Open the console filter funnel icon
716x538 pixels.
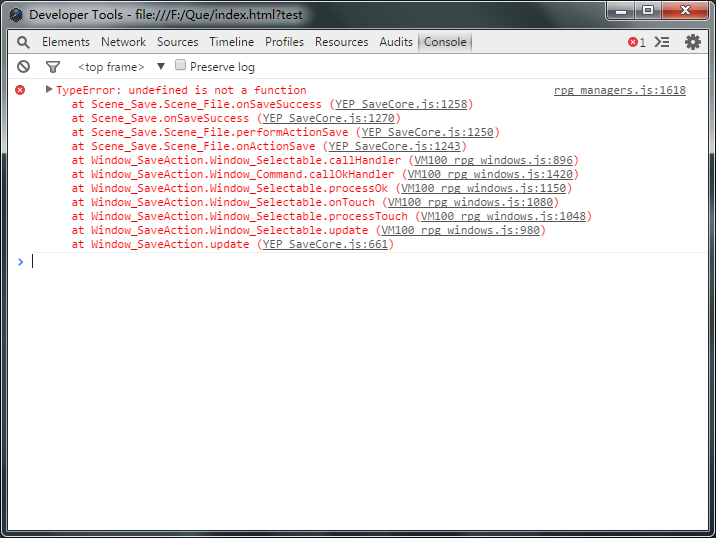coord(53,67)
